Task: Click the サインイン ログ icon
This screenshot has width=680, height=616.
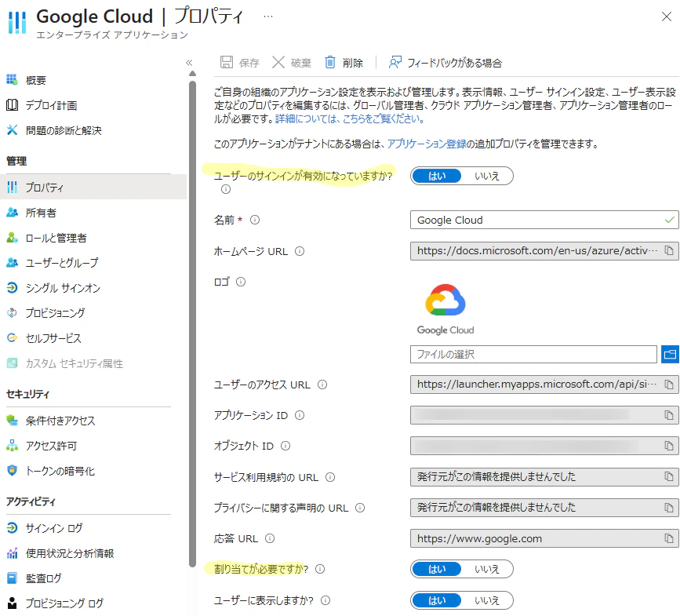Action: coord(12,527)
